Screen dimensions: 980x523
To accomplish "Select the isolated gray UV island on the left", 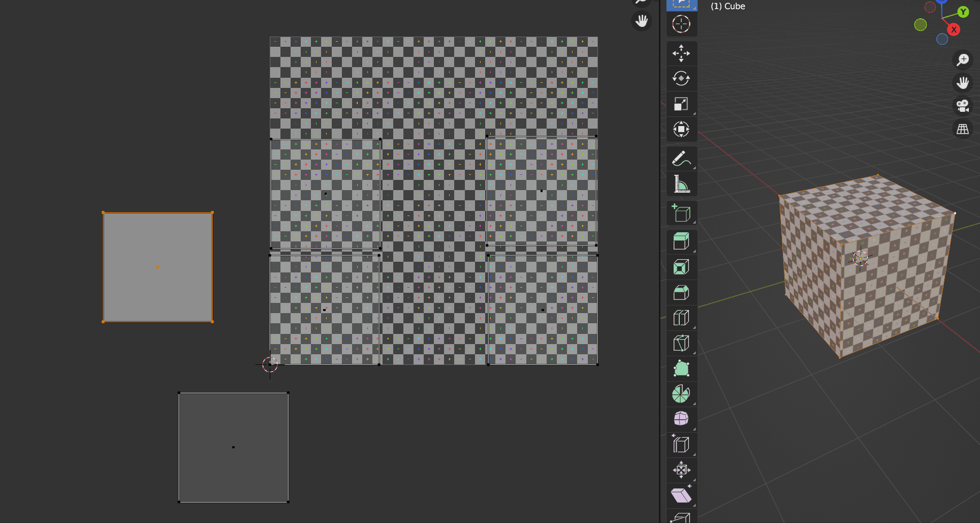I will [157, 266].
